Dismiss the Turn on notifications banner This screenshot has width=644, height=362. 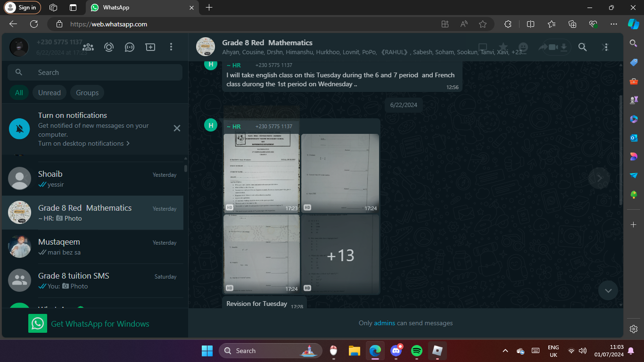click(x=177, y=128)
